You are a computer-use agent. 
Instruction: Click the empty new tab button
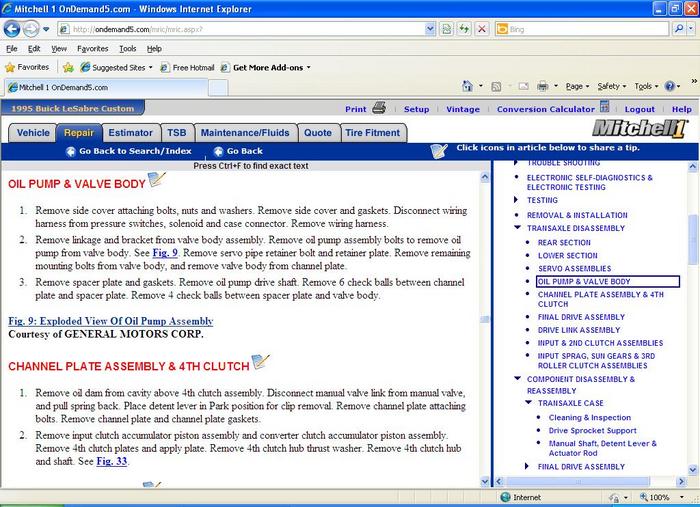tap(218, 87)
